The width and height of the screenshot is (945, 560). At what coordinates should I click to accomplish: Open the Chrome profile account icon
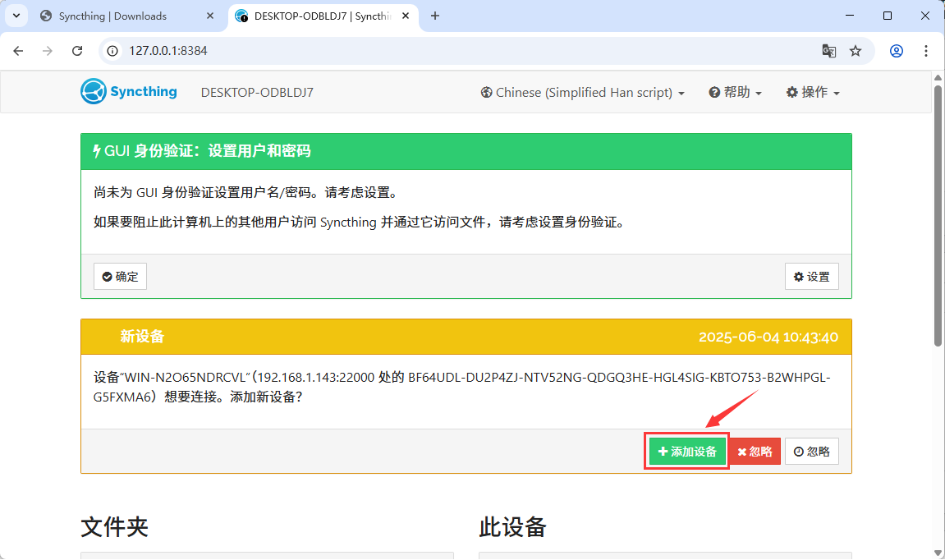pyautogui.click(x=896, y=51)
